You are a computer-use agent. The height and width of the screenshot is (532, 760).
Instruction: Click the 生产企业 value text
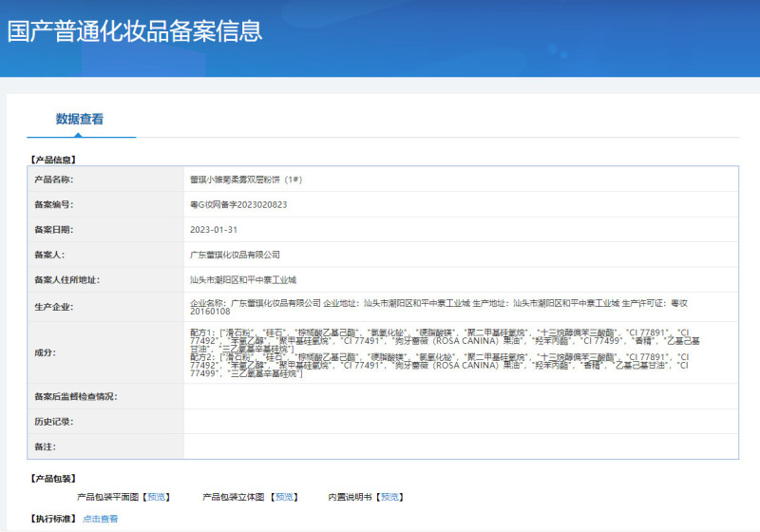tap(439, 307)
